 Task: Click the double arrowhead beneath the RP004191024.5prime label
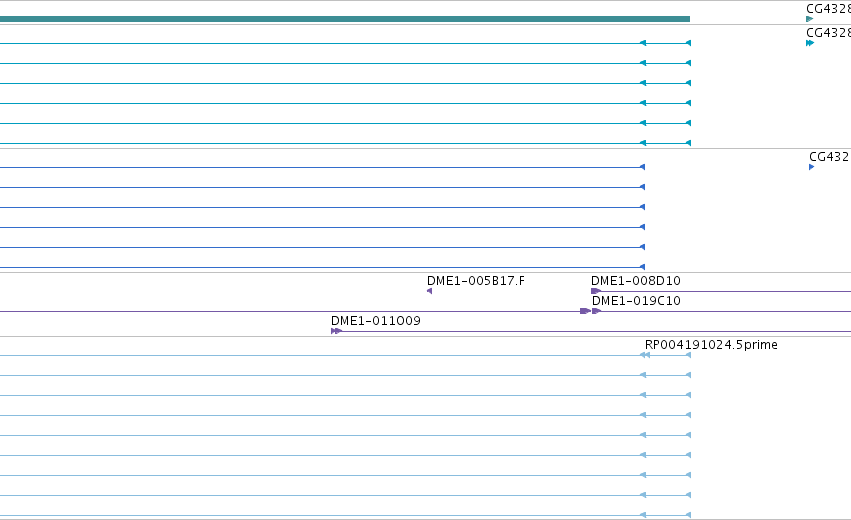645,355
